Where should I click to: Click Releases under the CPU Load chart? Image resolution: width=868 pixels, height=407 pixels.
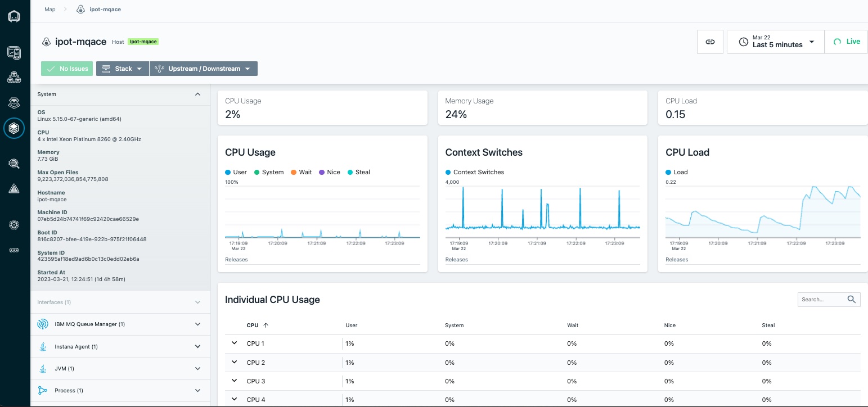pos(677,260)
